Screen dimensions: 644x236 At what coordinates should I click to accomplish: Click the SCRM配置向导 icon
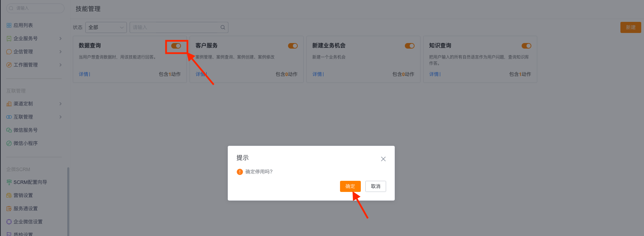9,182
